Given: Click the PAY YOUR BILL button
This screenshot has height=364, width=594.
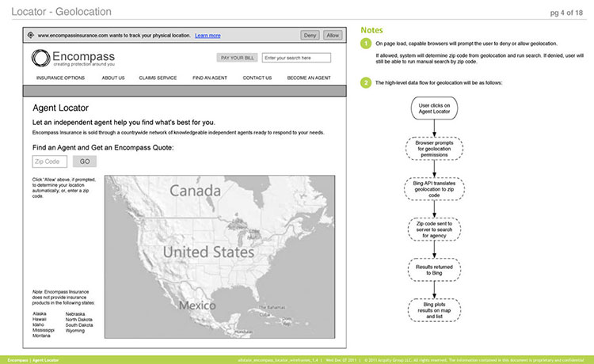Looking at the screenshot, I should (238, 58).
